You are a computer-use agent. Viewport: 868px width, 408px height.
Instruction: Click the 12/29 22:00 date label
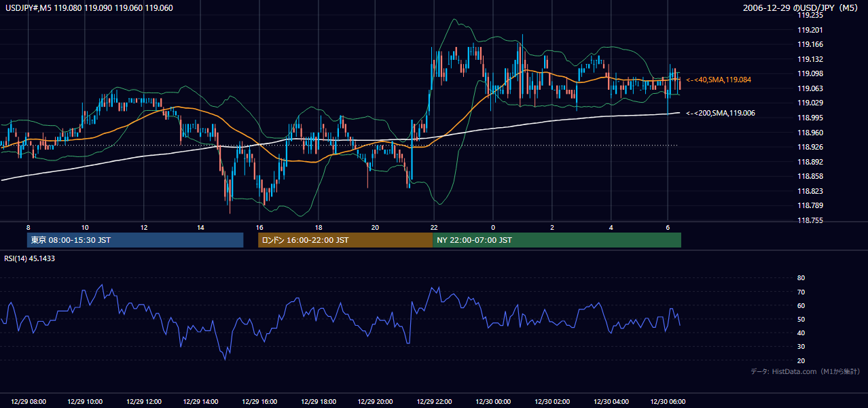pos(434,401)
